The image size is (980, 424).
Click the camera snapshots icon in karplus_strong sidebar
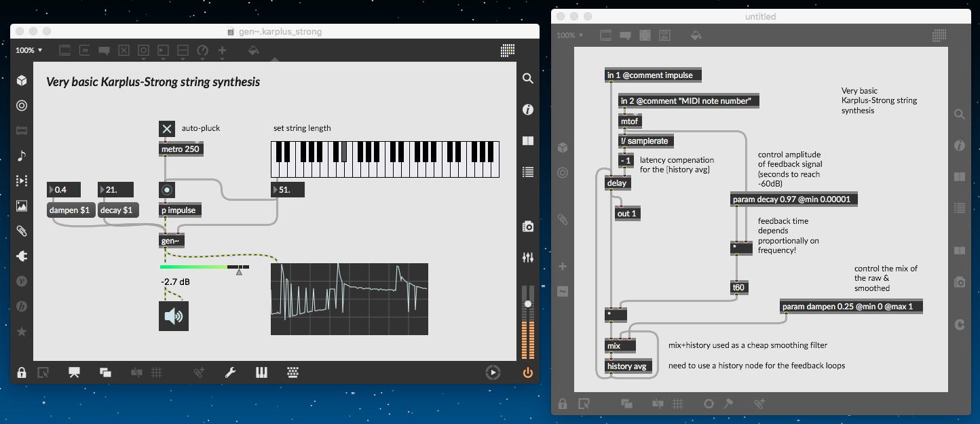(527, 227)
